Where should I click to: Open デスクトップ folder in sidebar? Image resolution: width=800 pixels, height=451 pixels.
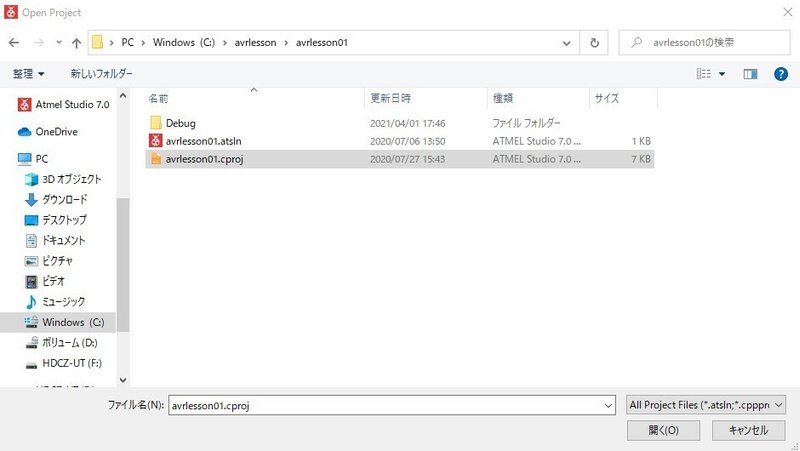click(56, 220)
